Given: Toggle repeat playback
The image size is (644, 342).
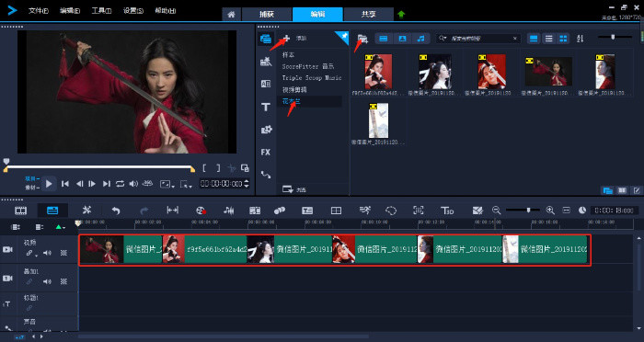Looking at the screenshot, I should point(120,184).
